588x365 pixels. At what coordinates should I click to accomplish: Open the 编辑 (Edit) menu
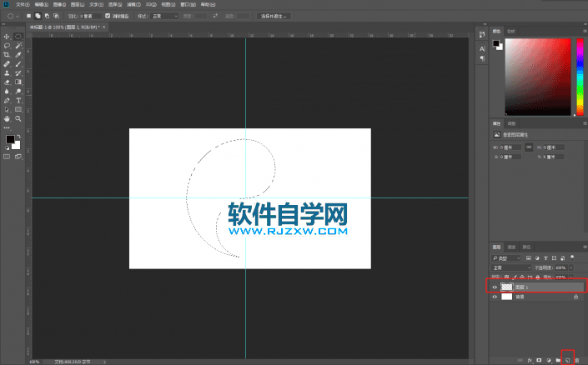pyautogui.click(x=41, y=4)
